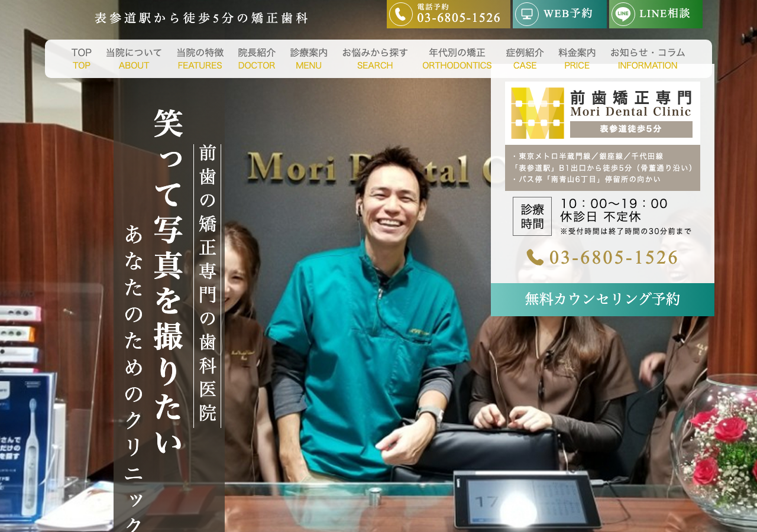
Task: Select 診療案内 MENU item
Action: tap(309, 59)
